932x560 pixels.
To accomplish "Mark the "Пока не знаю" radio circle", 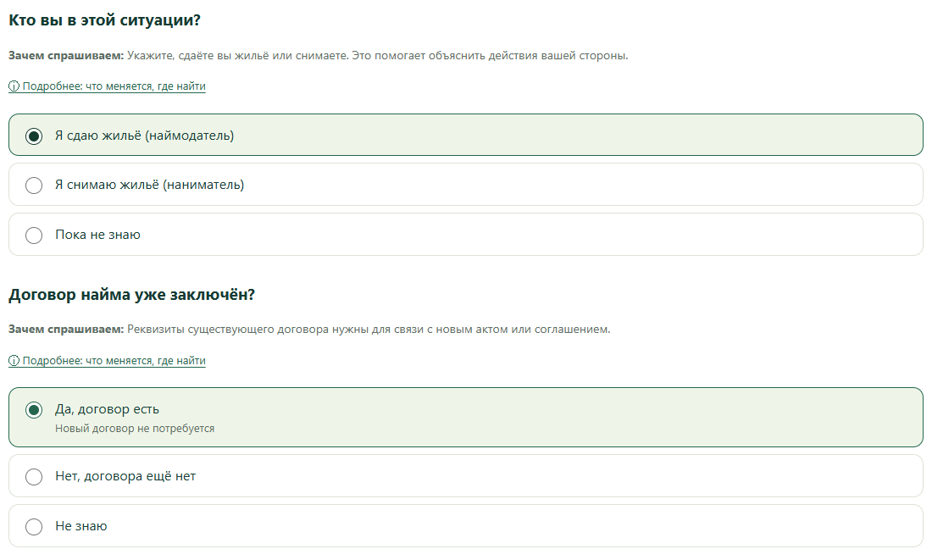I will [x=34, y=236].
